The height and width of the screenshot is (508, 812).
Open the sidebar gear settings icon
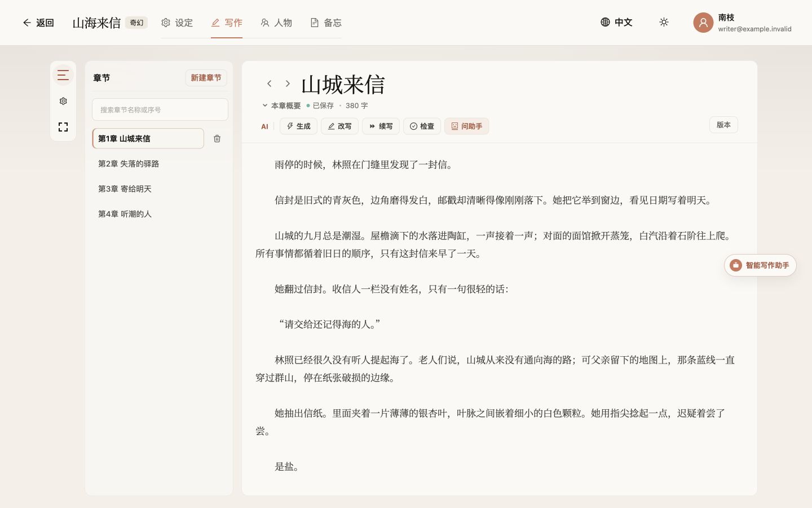(63, 101)
